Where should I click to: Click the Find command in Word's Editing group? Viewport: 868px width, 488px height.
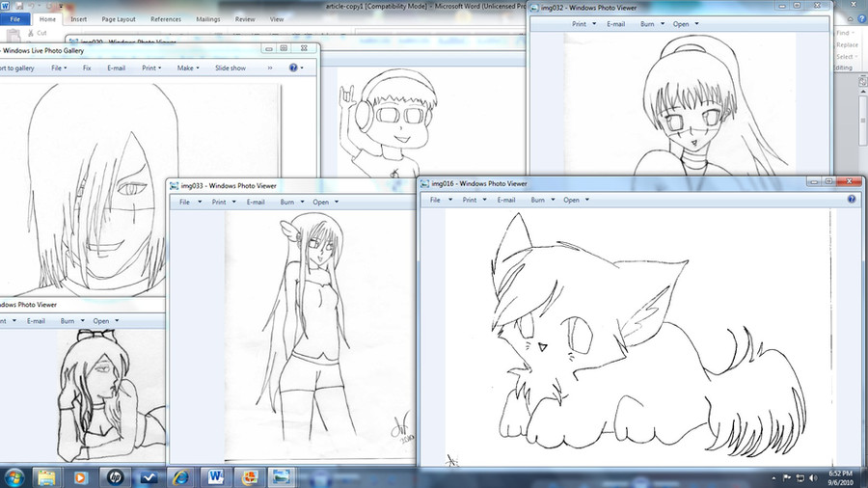pyautogui.click(x=845, y=33)
